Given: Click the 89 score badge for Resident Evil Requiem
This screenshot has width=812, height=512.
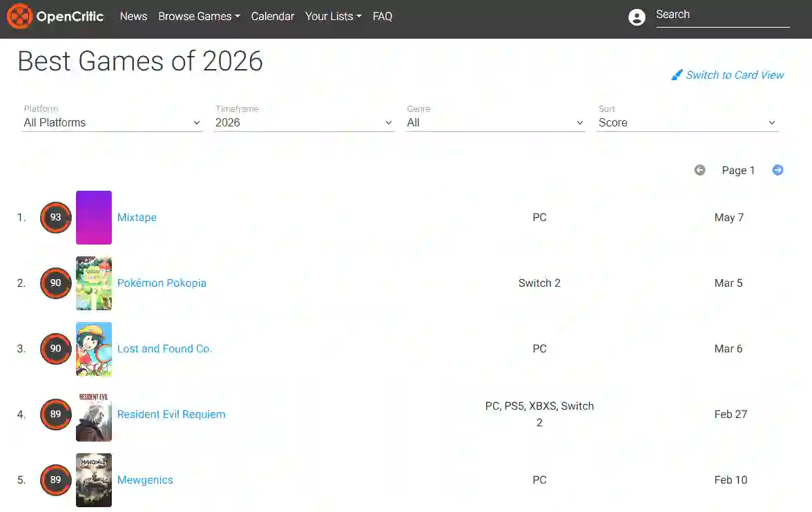Looking at the screenshot, I should [55, 414].
